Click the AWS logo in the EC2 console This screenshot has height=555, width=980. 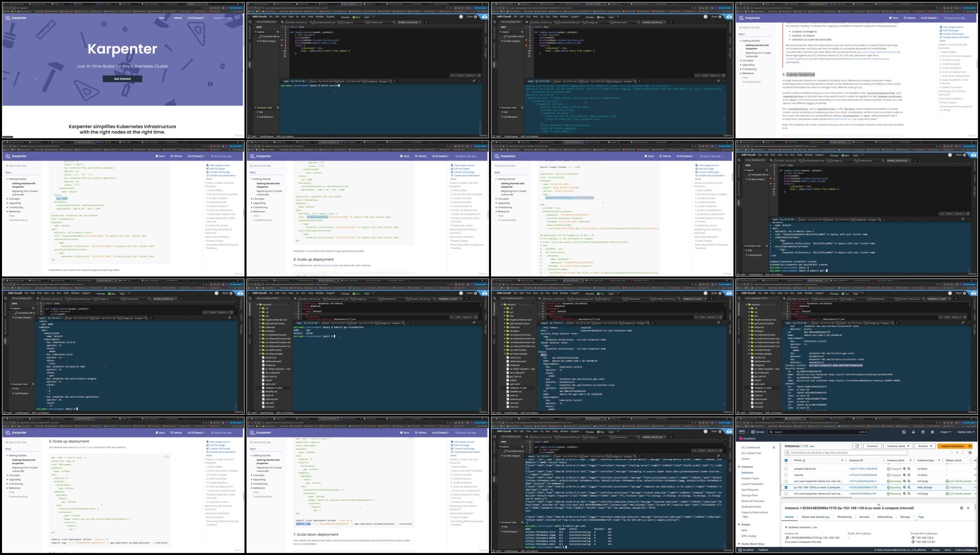click(x=742, y=432)
